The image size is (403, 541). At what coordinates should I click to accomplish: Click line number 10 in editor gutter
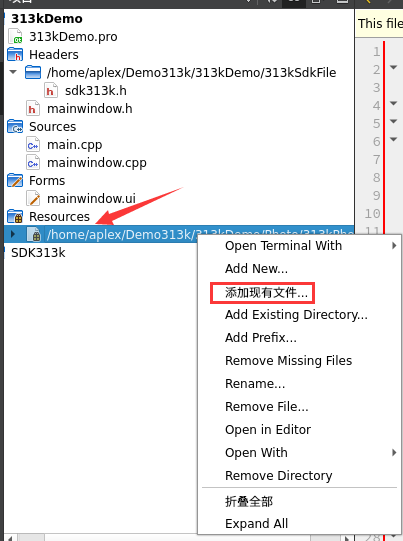tap(373, 214)
